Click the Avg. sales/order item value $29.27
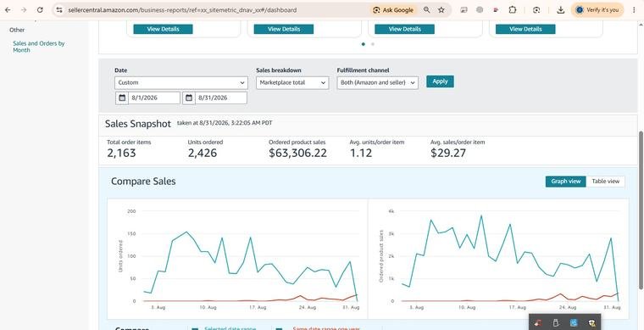644x330 pixels. point(448,154)
